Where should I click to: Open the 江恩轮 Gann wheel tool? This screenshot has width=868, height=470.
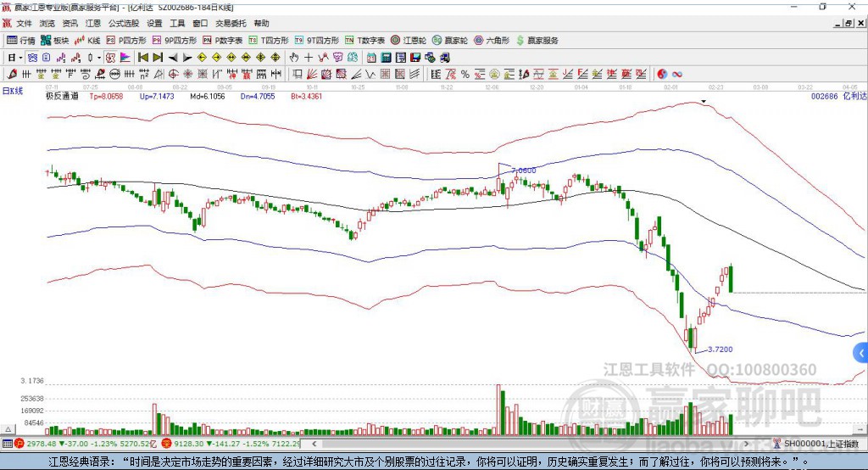pyautogui.click(x=409, y=41)
